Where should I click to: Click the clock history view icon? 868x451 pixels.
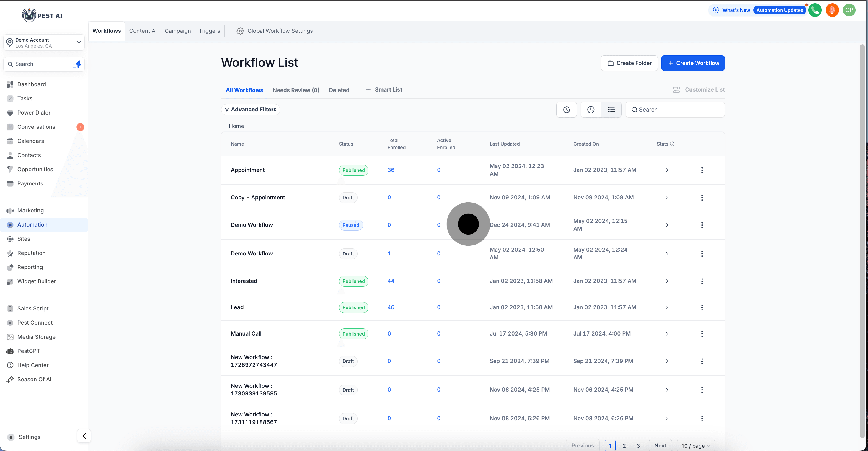click(591, 110)
